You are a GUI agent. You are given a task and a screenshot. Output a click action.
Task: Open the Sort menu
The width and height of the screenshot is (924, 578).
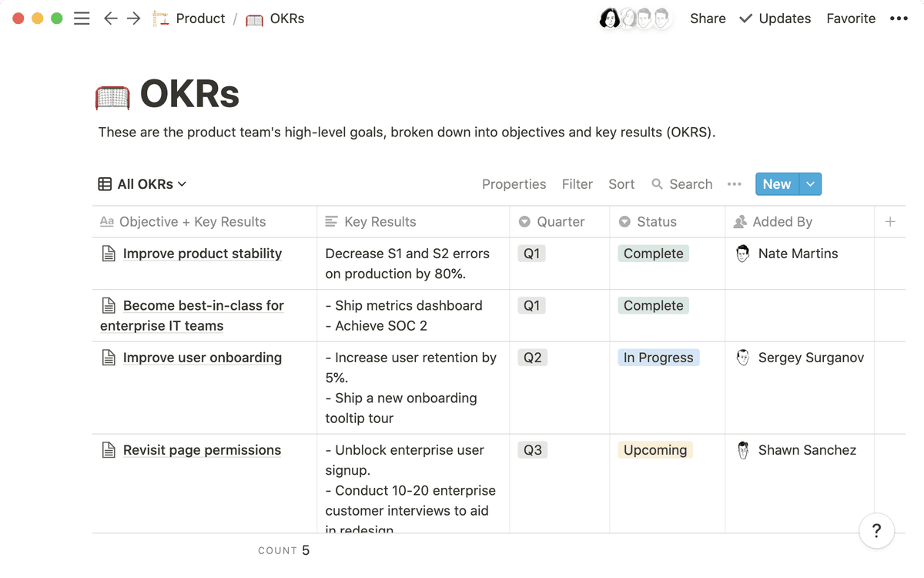click(621, 184)
